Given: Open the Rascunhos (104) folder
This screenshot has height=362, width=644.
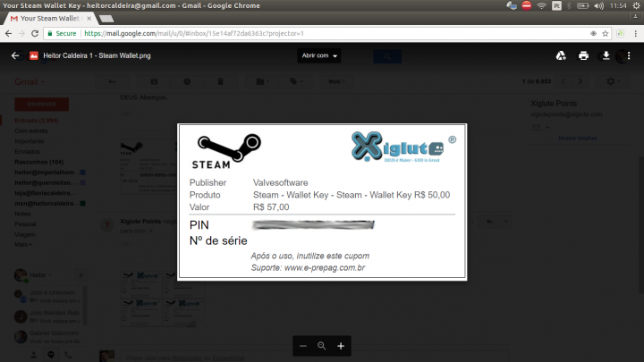Looking at the screenshot, I should 39,162.
